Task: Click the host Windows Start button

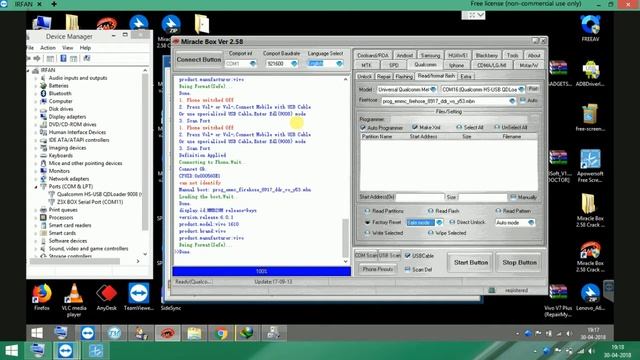Action: click(x=11, y=351)
